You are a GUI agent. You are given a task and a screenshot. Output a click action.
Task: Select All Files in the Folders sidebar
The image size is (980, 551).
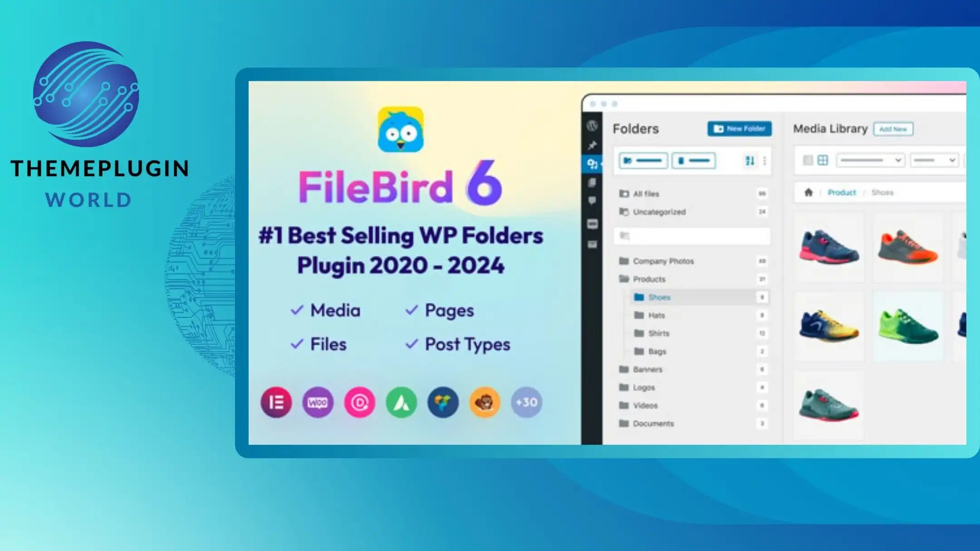[x=645, y=193]
